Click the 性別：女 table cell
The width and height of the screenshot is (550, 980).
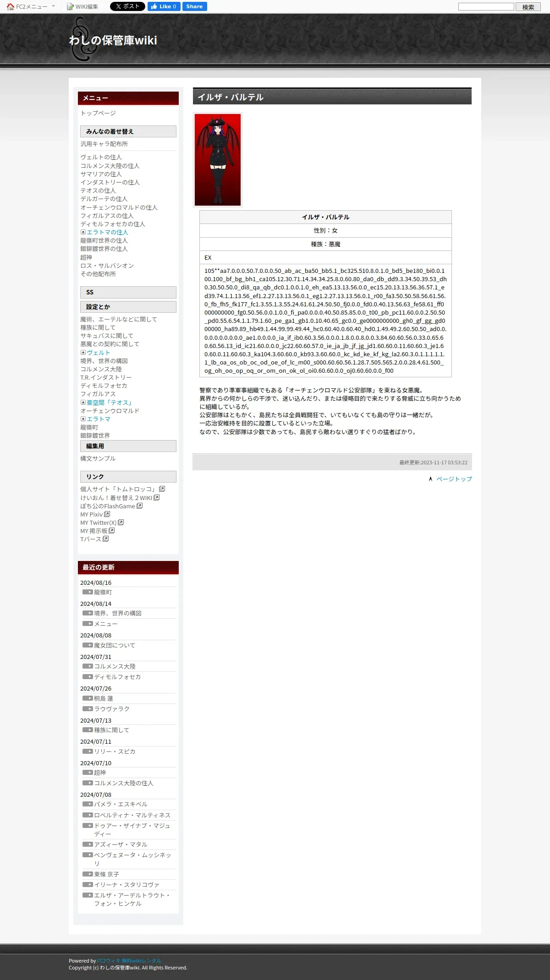coord(325,230)
